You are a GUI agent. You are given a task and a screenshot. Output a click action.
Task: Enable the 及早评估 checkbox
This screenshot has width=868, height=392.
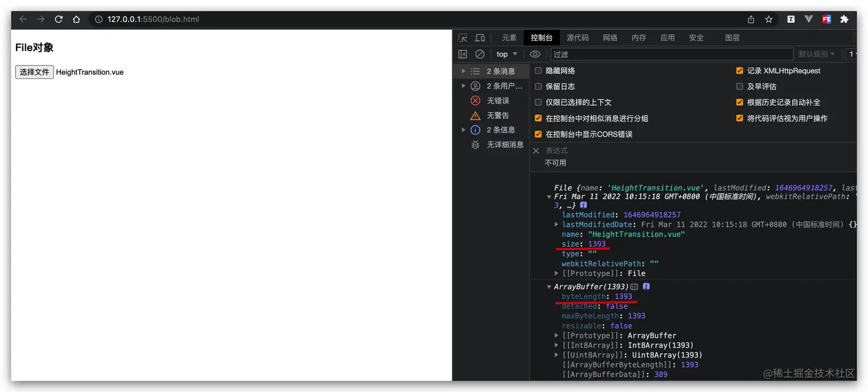739,86
